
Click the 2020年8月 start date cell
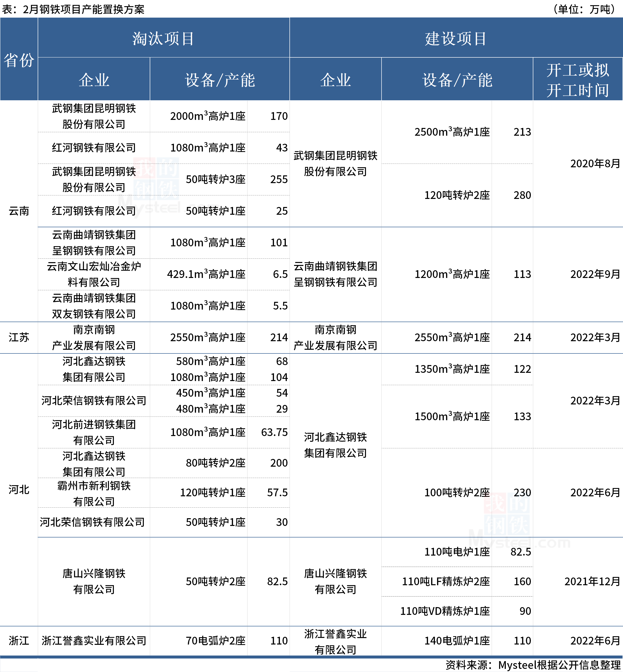(x=595, y=164)
